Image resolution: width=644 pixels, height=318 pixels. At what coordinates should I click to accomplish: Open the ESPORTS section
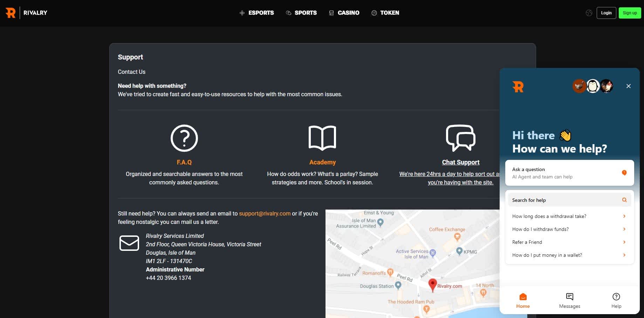tap(256, 13)
